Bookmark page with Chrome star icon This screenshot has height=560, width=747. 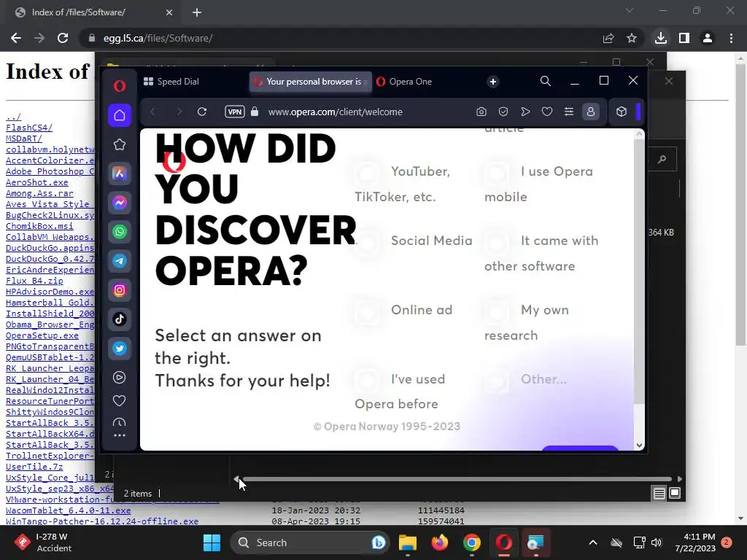click(x=632, y=38)
